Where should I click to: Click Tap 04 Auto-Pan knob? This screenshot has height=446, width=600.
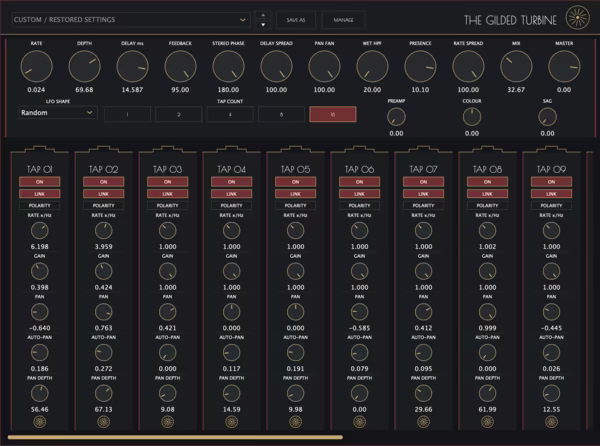pos(232,353)
